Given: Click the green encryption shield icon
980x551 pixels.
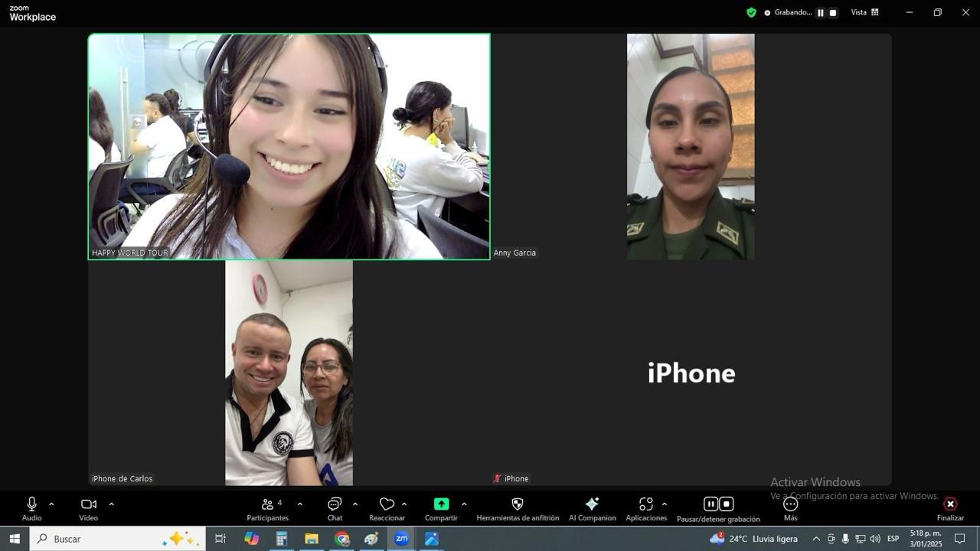Looking at the screenshot, I should pyautogui.click(x=751, y=12).
